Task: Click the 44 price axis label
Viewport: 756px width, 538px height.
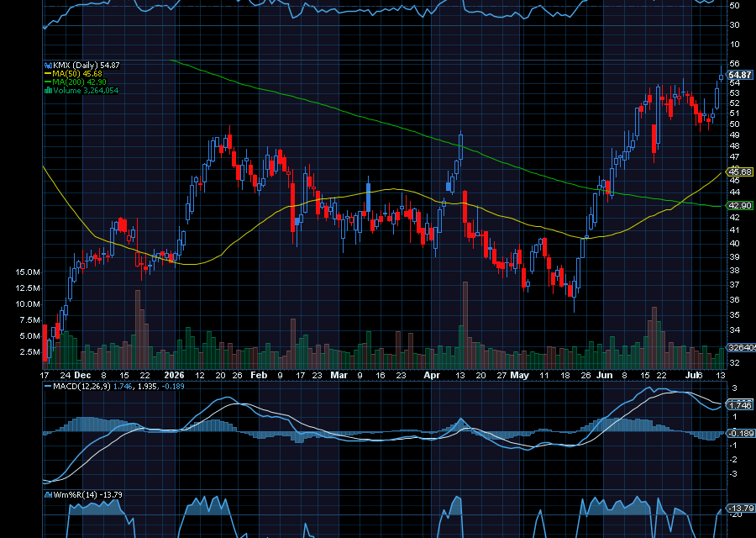Action: (734, 192)
